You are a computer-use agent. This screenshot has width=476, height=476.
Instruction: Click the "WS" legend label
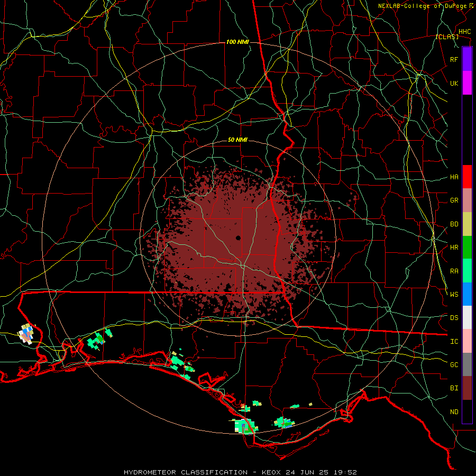pyautogui.click(x=454, y=295)
